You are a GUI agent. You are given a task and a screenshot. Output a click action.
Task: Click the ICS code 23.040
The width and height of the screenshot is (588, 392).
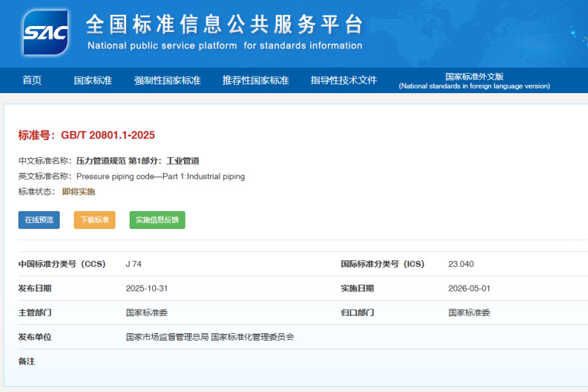[x=461, y=264]
